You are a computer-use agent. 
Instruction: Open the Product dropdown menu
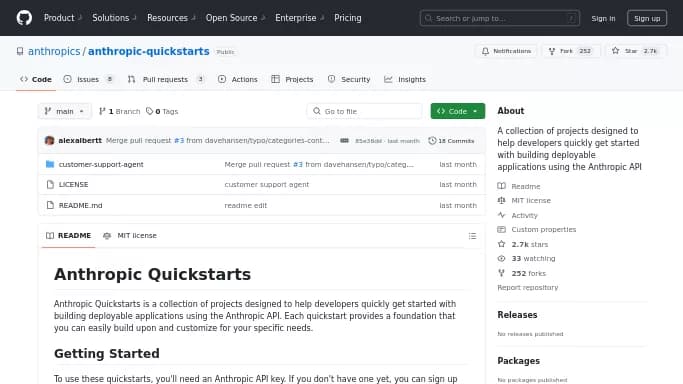click(62, 18)
